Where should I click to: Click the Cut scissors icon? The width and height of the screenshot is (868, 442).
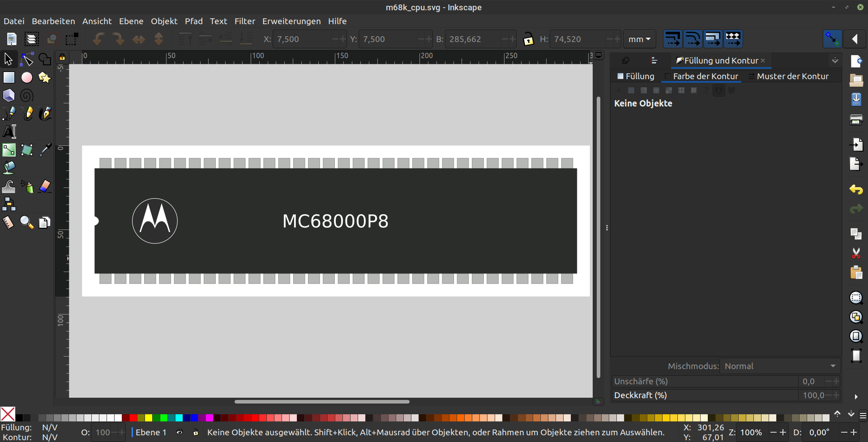pyautogui.click(x=856, y=253)
